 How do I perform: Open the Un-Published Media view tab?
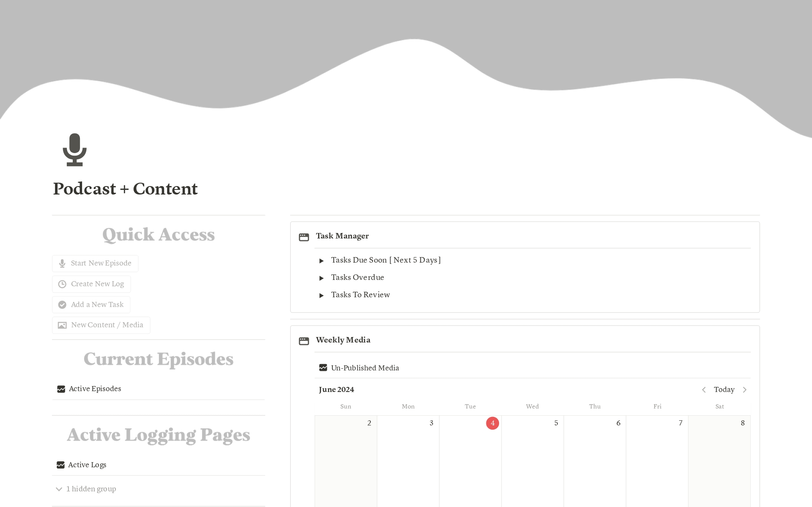click(365, 368)
